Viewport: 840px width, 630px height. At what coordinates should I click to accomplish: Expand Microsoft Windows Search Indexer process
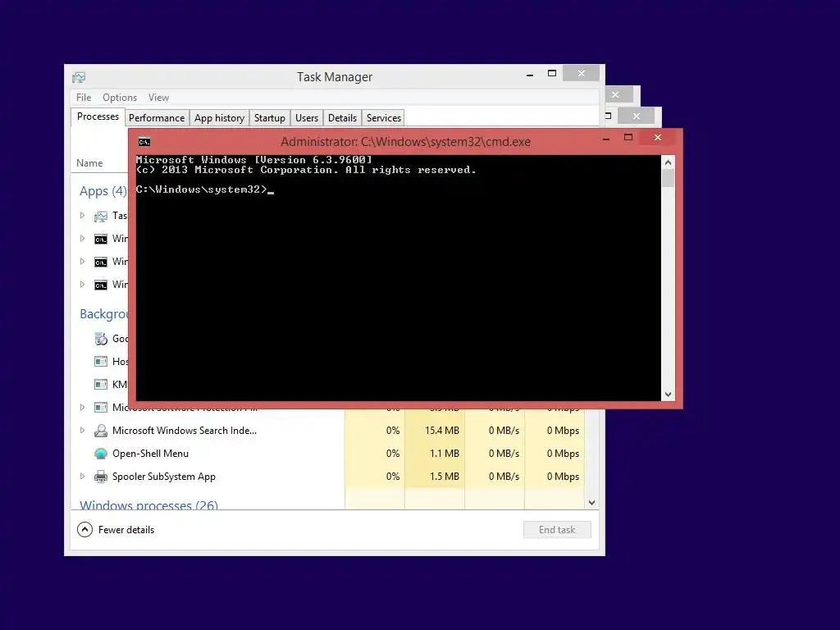tap(82, 430)
